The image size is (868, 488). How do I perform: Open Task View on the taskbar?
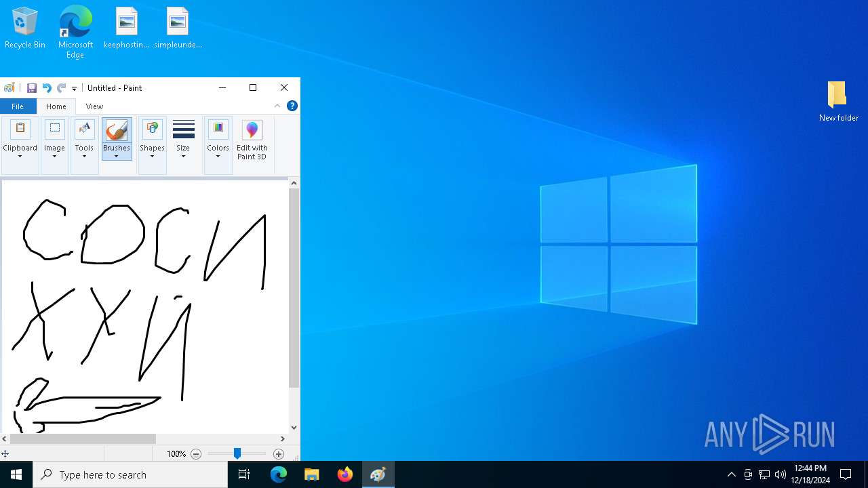coord(244,474)
